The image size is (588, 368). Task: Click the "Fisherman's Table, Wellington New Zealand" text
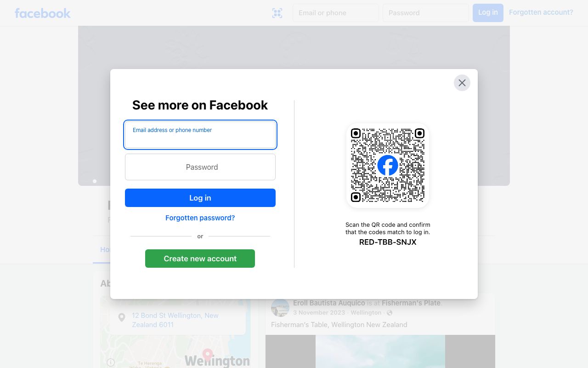point(339,325)
